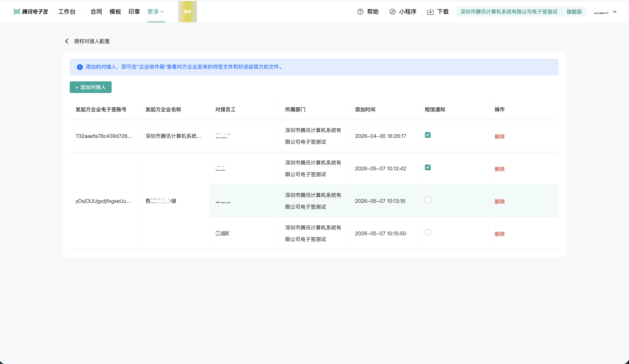The height and width of the screenshot is (364, 629).
Task: Click account ID yDxjOUUgydjfxgxeUu…
Action: 103,201
